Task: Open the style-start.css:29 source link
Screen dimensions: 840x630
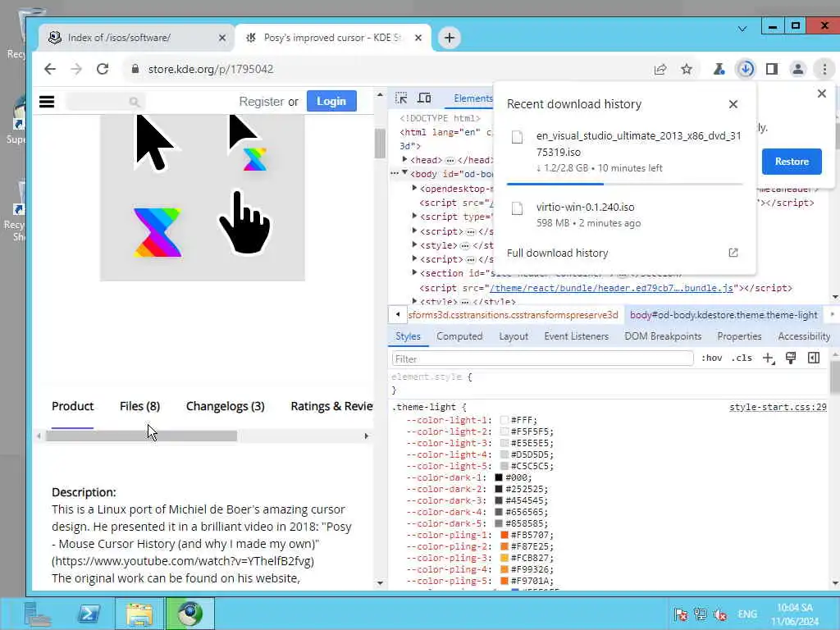Action: 778,407
